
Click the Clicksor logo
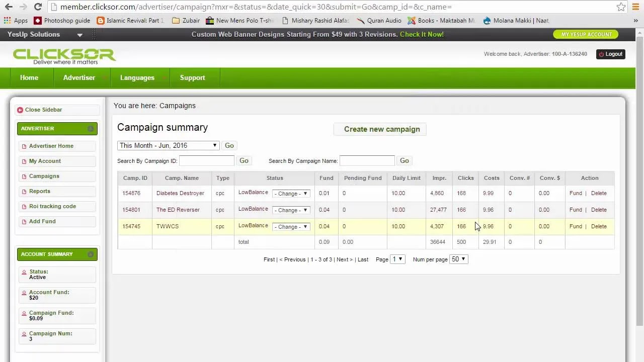64,56
